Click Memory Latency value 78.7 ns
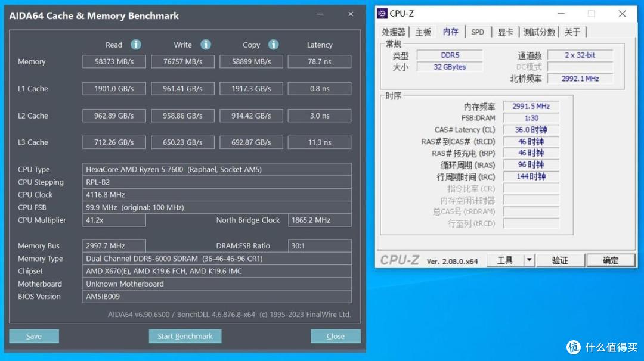 tap(320, 61)
